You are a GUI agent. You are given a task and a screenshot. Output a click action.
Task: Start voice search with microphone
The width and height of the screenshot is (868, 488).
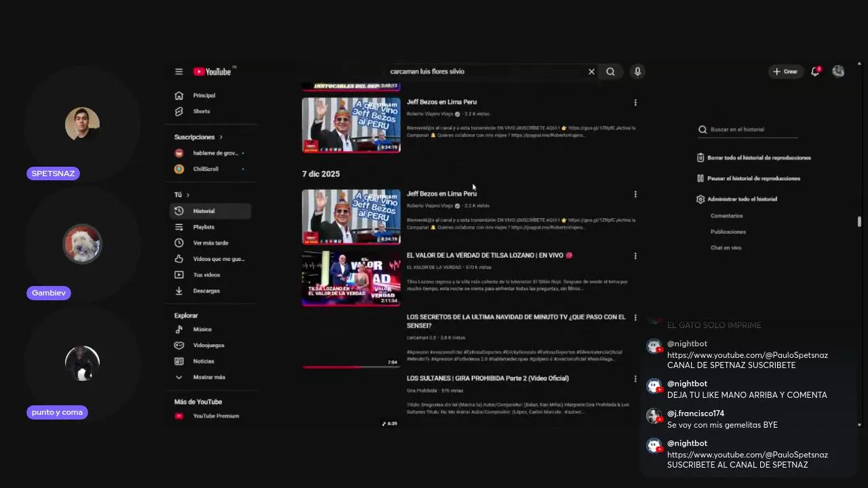[637, 72]
